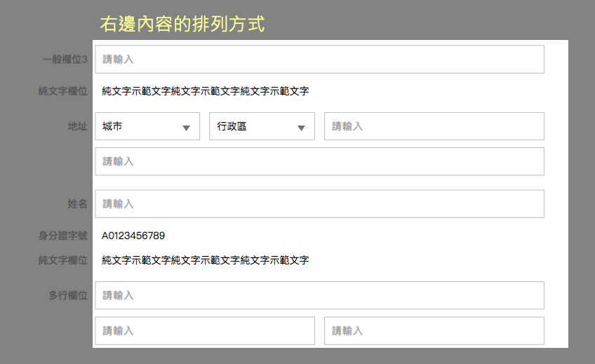This screenshot has width=595, height=364.
Task: Click the 一般欄位3 field label
Action: click(65, 59)
